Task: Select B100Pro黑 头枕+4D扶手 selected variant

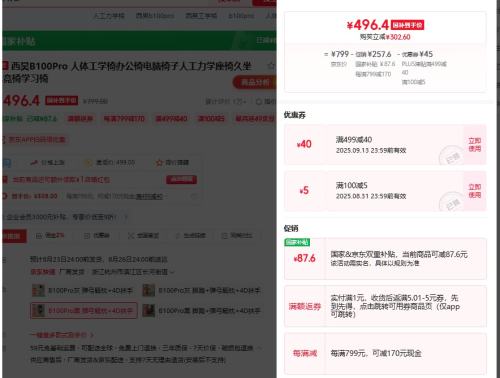Action: click(84, 311)
